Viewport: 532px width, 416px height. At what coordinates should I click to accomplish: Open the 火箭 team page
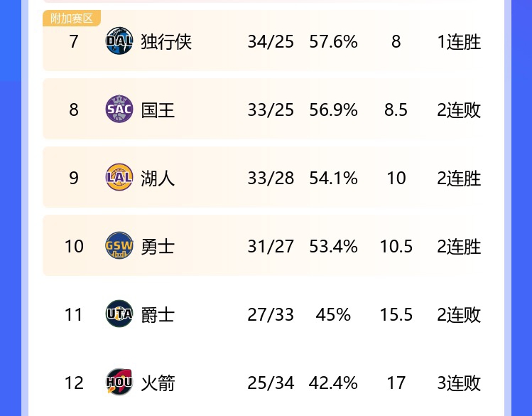pos(158,383)
